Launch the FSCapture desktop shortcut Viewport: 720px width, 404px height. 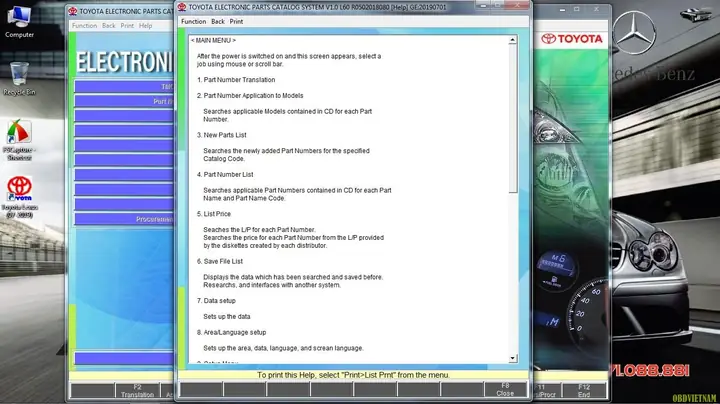point(19,139)
